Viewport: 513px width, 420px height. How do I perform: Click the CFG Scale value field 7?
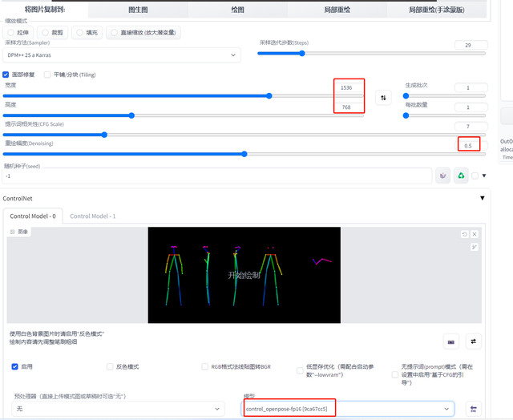point(471,127)
